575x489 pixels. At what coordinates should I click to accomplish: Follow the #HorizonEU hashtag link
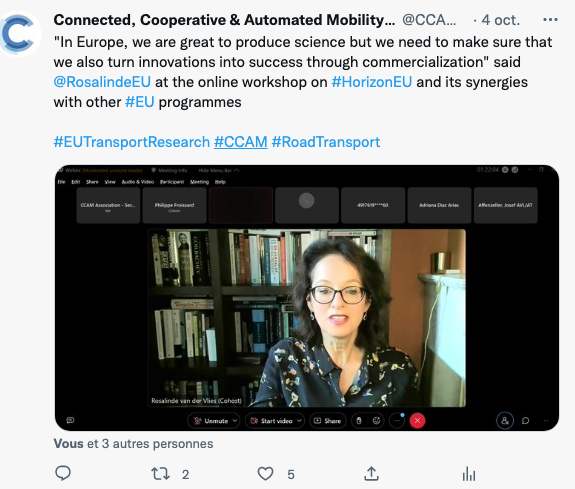point(371,82)
